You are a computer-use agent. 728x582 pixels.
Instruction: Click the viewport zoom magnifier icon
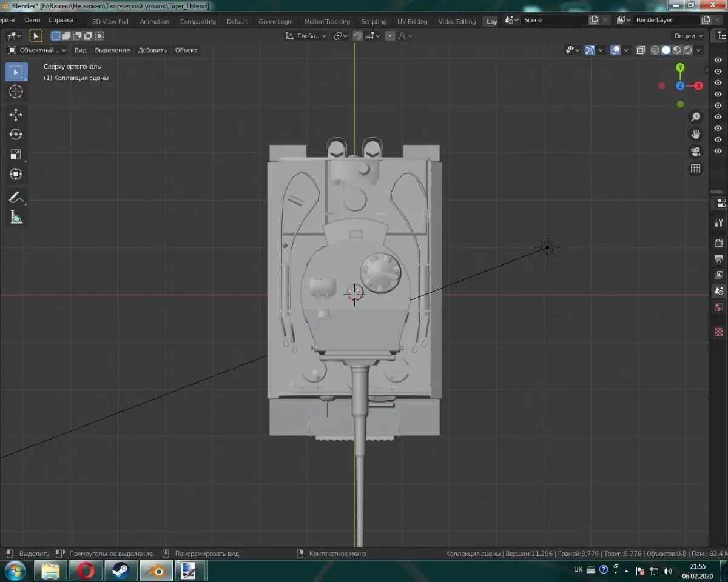[696, 117]
